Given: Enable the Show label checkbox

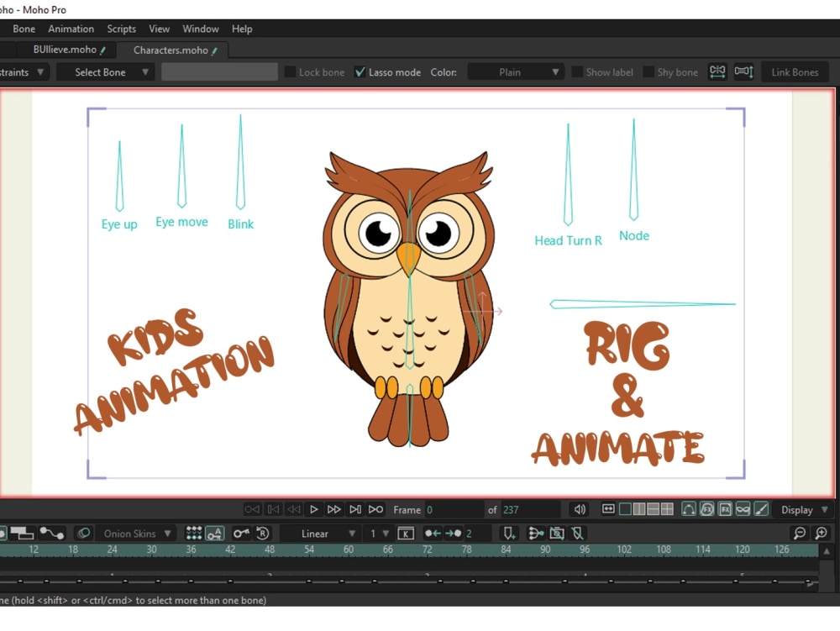Looking at the screenshot, I should [577, 71].
